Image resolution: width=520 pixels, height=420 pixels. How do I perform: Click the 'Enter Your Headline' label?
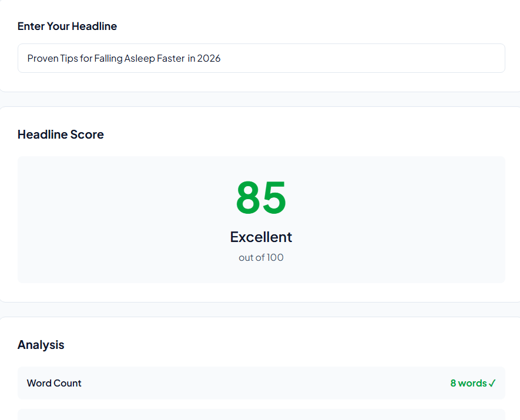(68, 26)
